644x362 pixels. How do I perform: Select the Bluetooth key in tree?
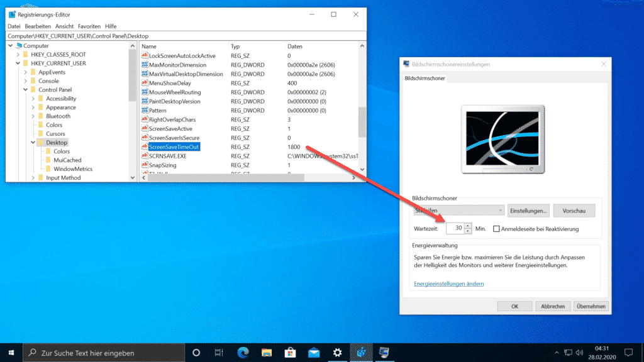coord(58,116)
